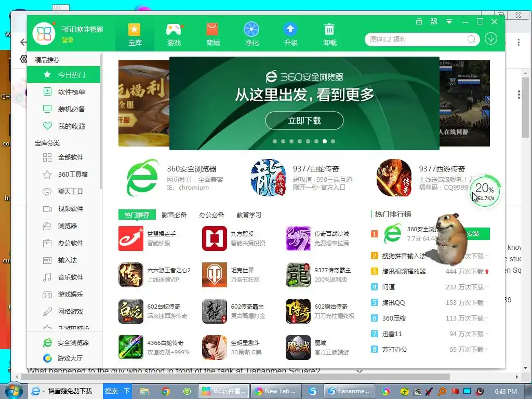Open the title bar dropdown menu arrow

pos(449,22)
